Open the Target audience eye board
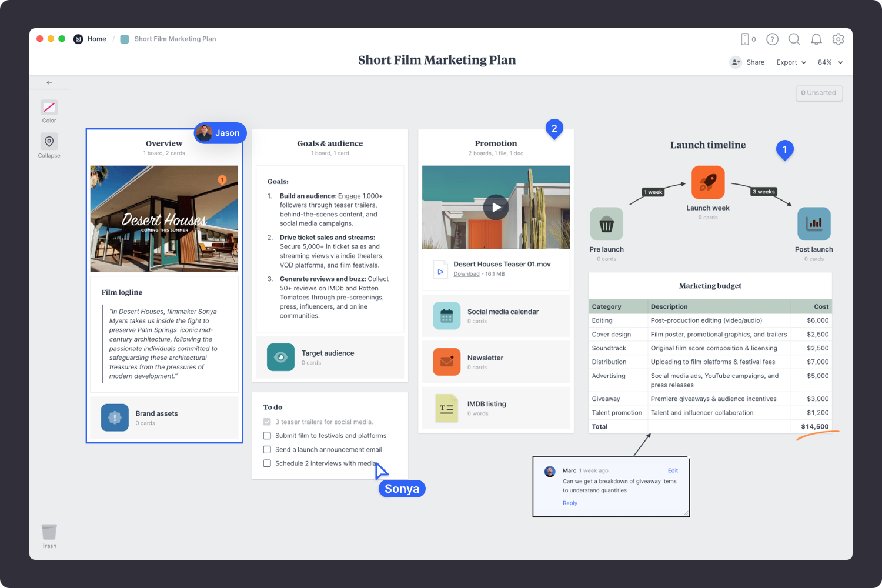The height and width of the screenshot is (588, 882). point(280,358)
